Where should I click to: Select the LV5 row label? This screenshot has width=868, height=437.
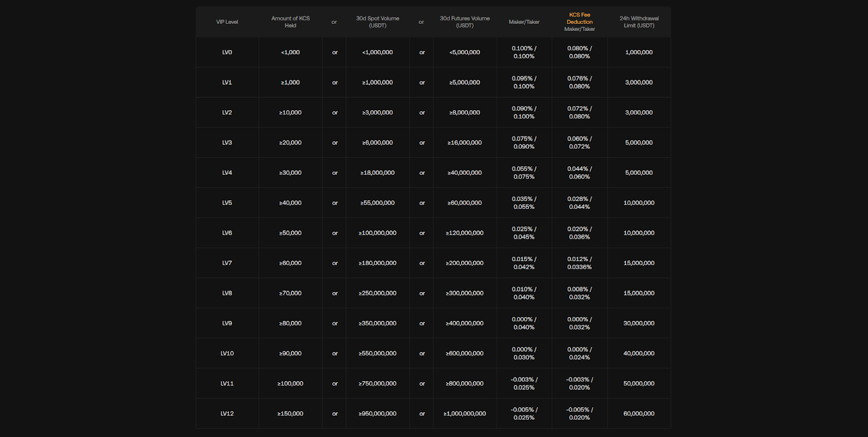pyautogui.click(x=227, y=203)
